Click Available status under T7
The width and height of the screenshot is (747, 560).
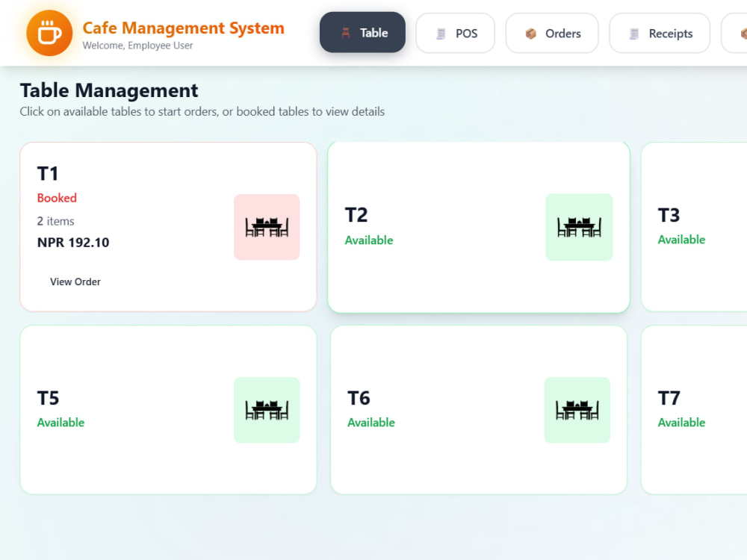[x=681, y=423]
